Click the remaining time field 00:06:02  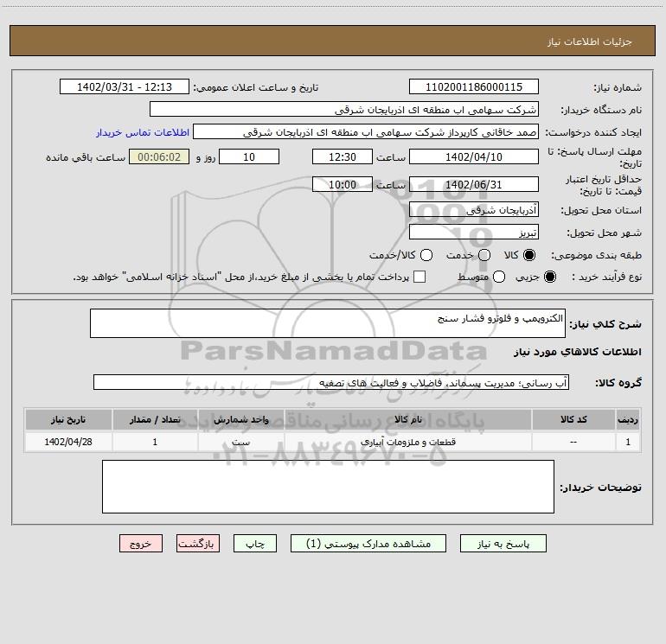tap(159, 156)
